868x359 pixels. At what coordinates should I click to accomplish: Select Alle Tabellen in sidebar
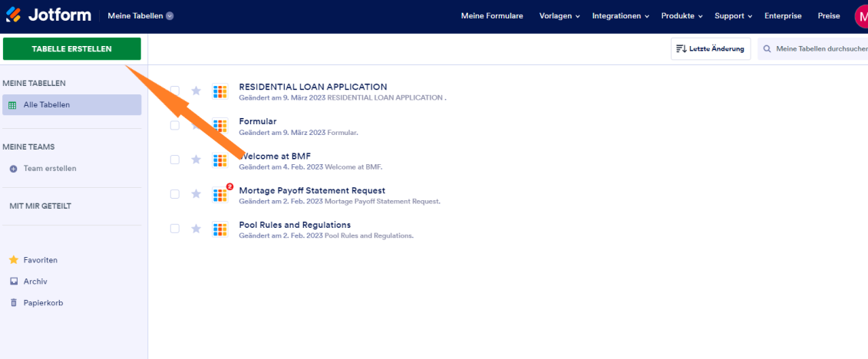click(x=72, y=104)
